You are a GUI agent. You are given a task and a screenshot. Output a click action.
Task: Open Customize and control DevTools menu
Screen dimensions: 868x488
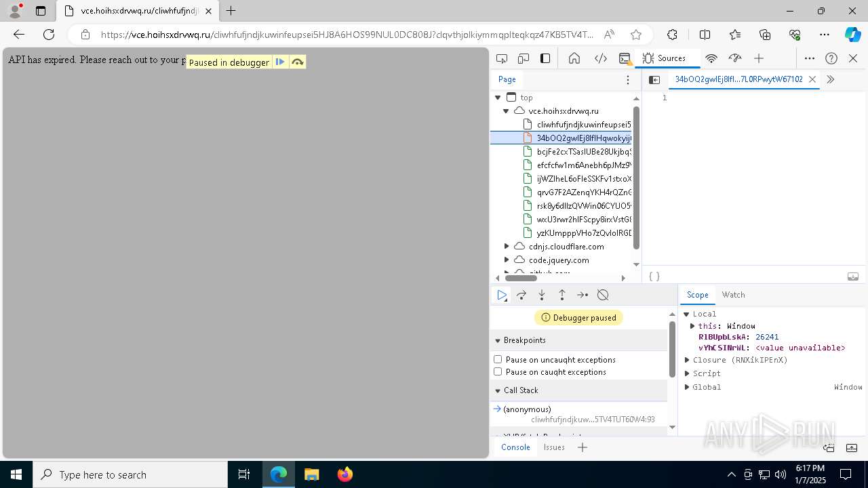click(810, 58)
